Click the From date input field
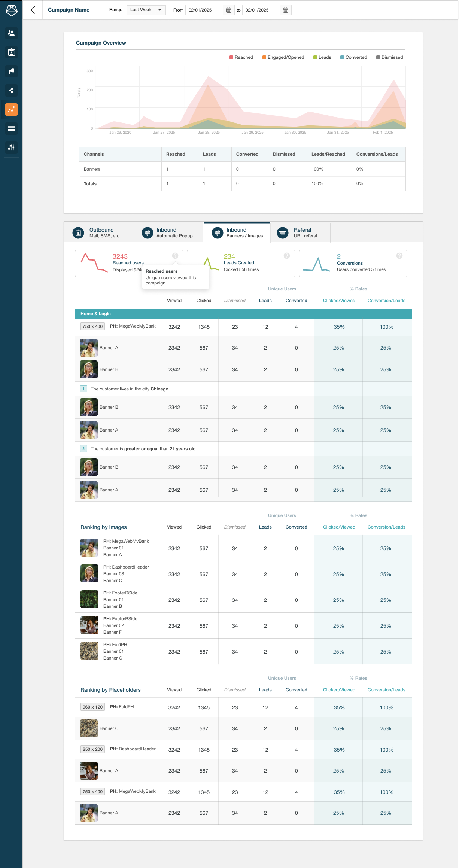This screenshot has width=459, height=868. point(204,10)
